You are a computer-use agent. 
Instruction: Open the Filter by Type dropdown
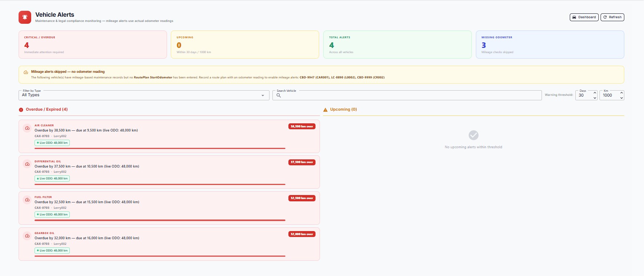[144, 95]
